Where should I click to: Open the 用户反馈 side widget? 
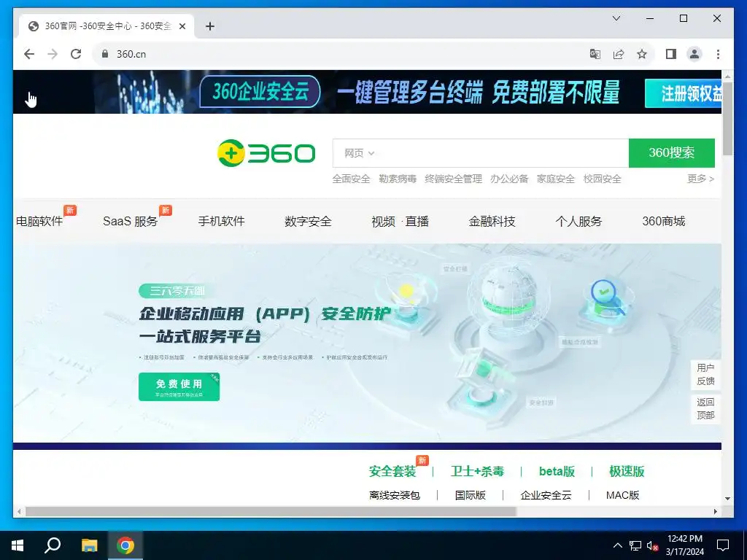[705, 374]
